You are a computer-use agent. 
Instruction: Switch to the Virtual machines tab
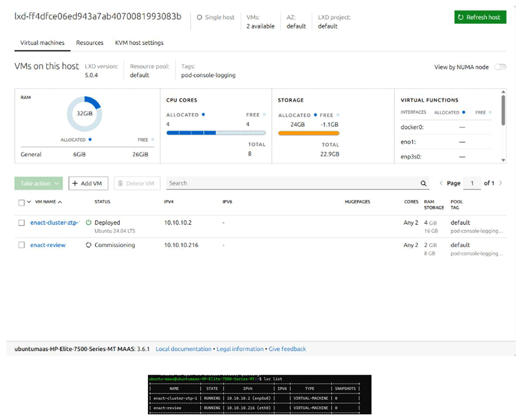[42, 43]
